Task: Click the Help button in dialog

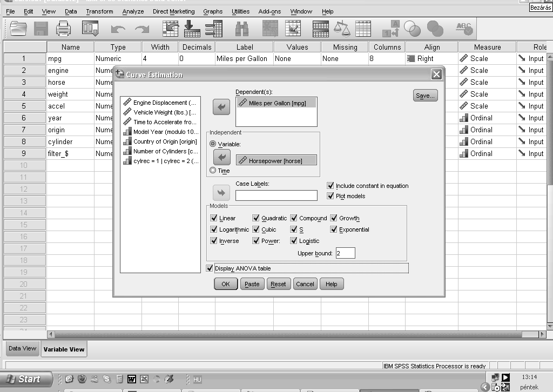Action: [x=331, y=284]
